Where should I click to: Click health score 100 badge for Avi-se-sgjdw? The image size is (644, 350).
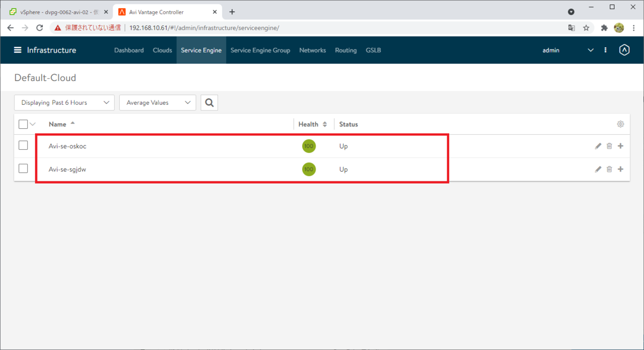coord(309,169)
